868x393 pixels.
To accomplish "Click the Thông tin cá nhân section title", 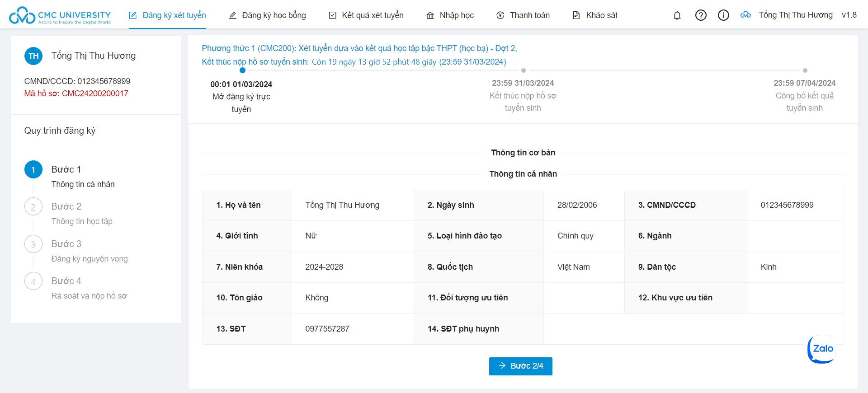I will click(523, 174).
